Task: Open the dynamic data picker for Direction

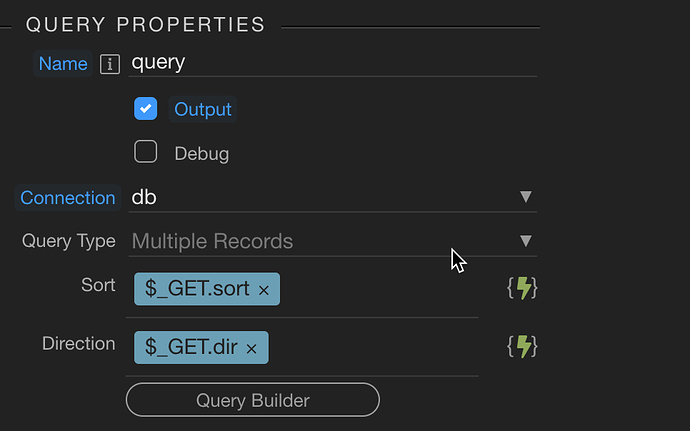Action: click(522, 347)
